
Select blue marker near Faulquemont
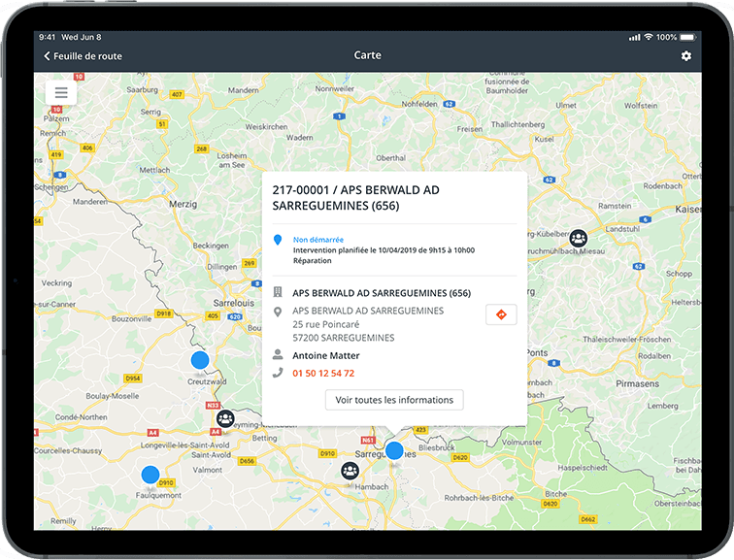[x=150, y=475]
